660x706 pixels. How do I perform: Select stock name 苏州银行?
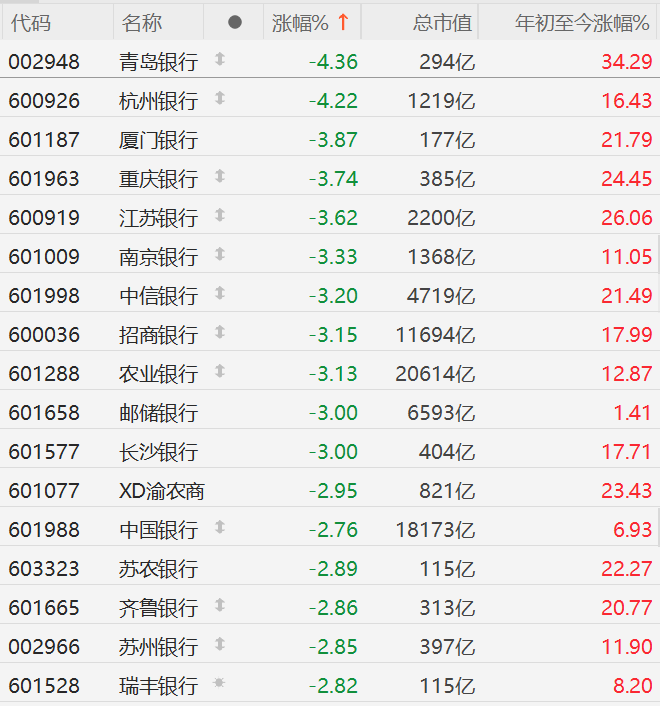click(x=158, y=647)
